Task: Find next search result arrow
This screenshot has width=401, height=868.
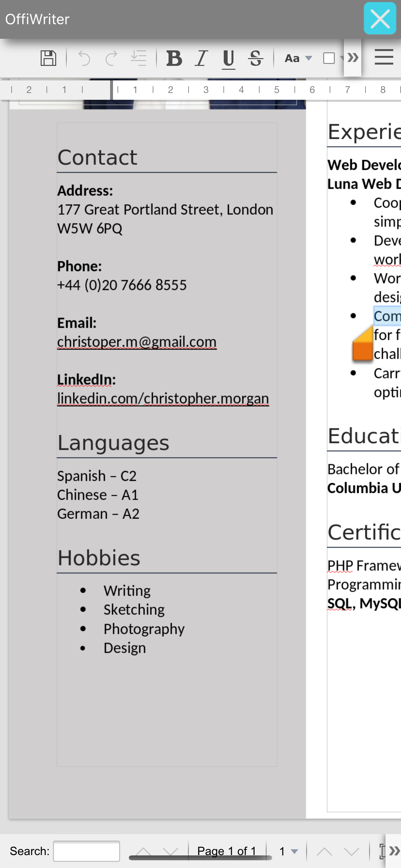Action: (x=170, y=851)
